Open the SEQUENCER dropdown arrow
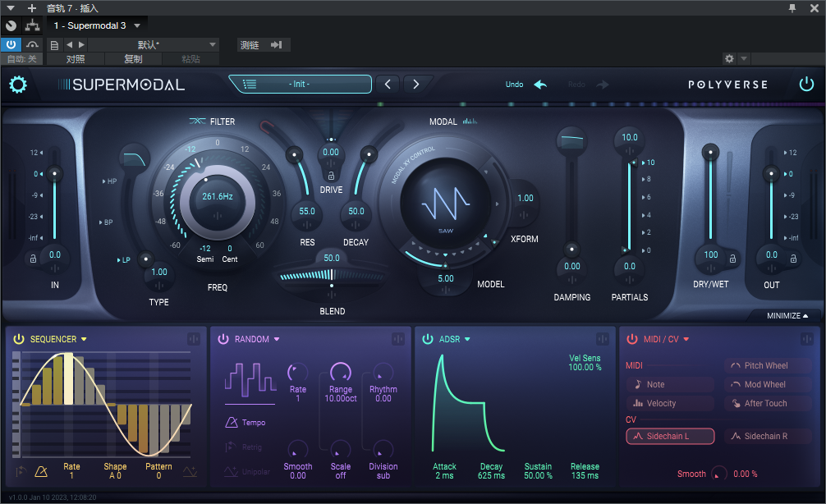The image size is (826, 504). (84, 339)
